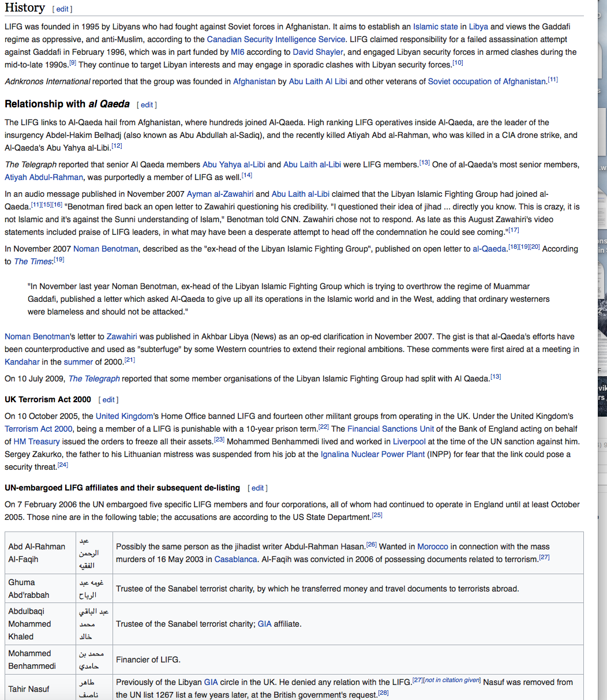Screen dimensions: 607x700
Task: Open the Abu Yahya al-Libi link
Action: (234, 164)
